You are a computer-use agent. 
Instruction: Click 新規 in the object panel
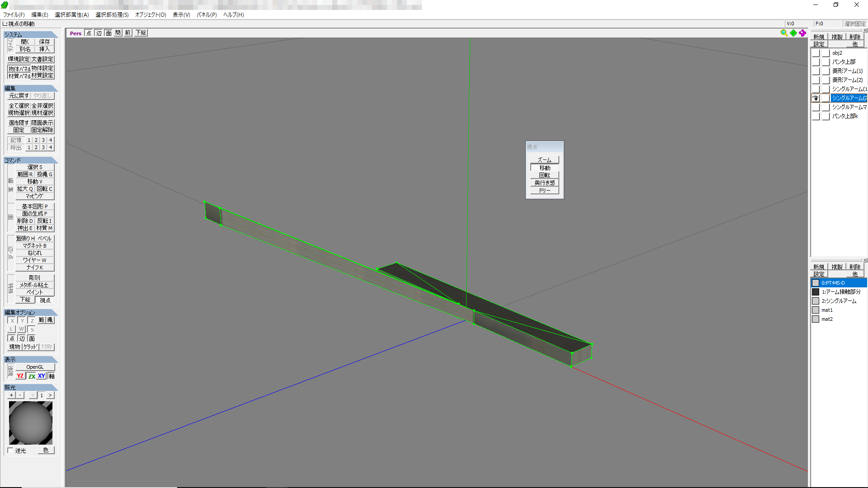(x=819, y=37)
